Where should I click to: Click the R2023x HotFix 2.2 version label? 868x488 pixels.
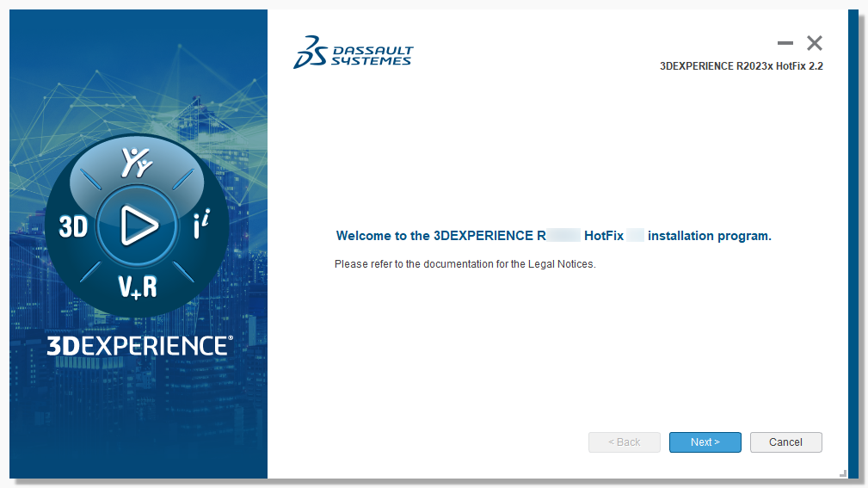coord(741,66)
